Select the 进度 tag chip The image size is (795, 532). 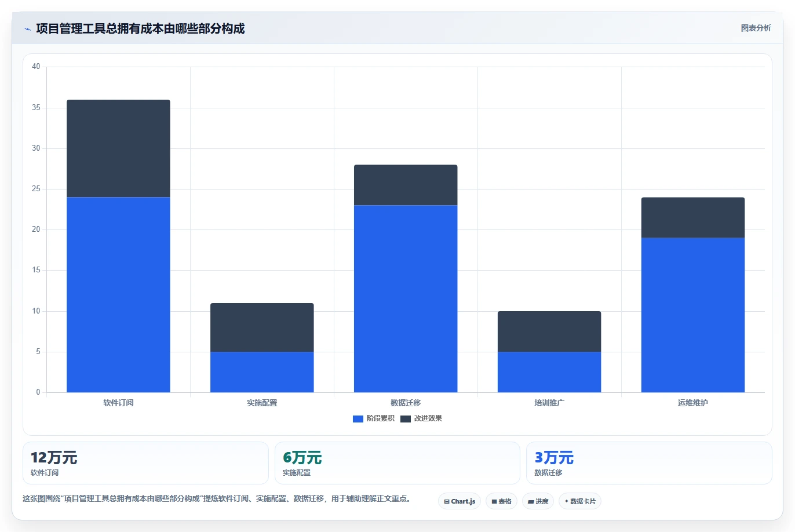pyautogui.click(x=538, y=501)
